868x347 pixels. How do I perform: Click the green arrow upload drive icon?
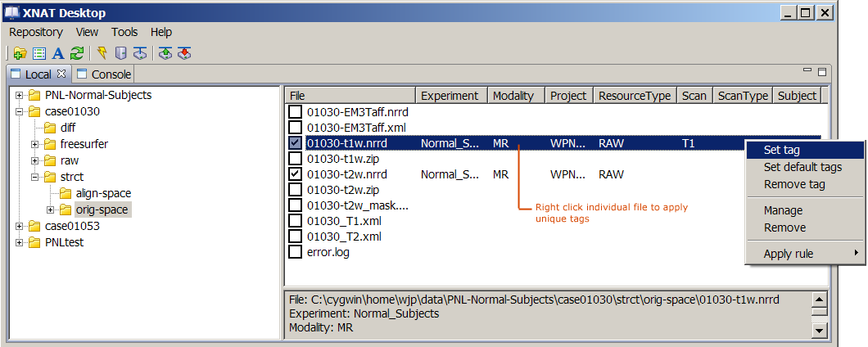point(165,53)
